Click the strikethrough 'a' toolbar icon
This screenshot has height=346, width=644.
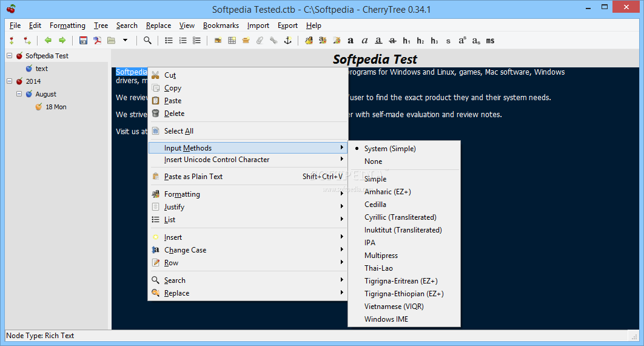(392, 40)
